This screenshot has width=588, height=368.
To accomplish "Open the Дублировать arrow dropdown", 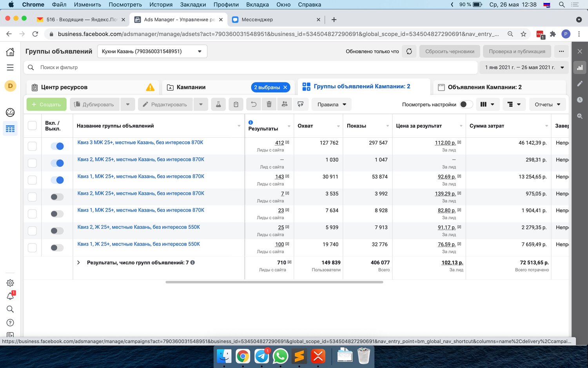I will [128, 104].
